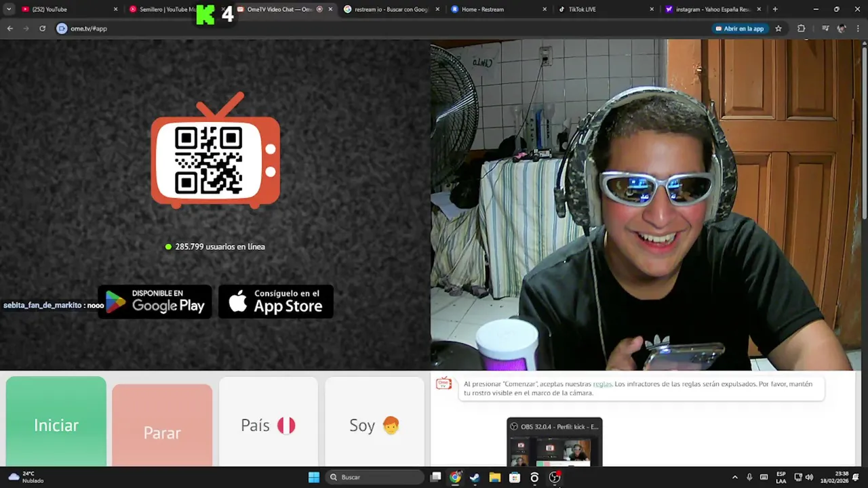The image size is (868, 488).
Task: Switch to the instagram Yahoo España tab
Action: 712,9
